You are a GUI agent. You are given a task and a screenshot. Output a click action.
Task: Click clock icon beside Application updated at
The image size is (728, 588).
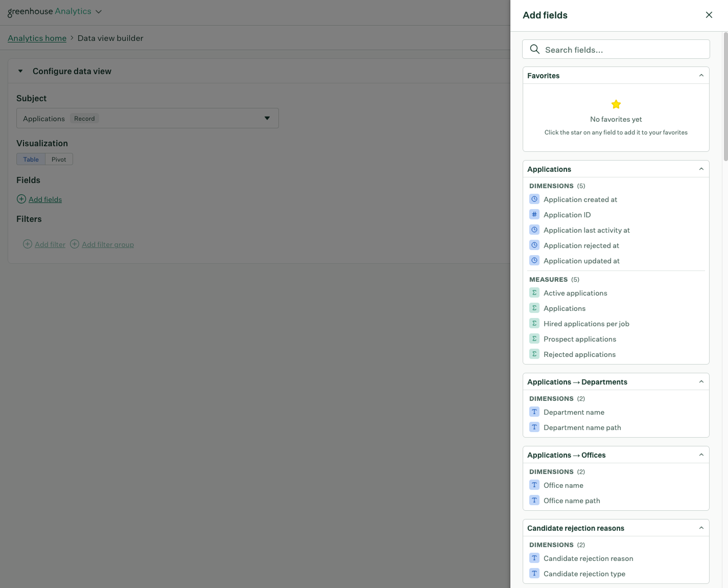point(534,260)
